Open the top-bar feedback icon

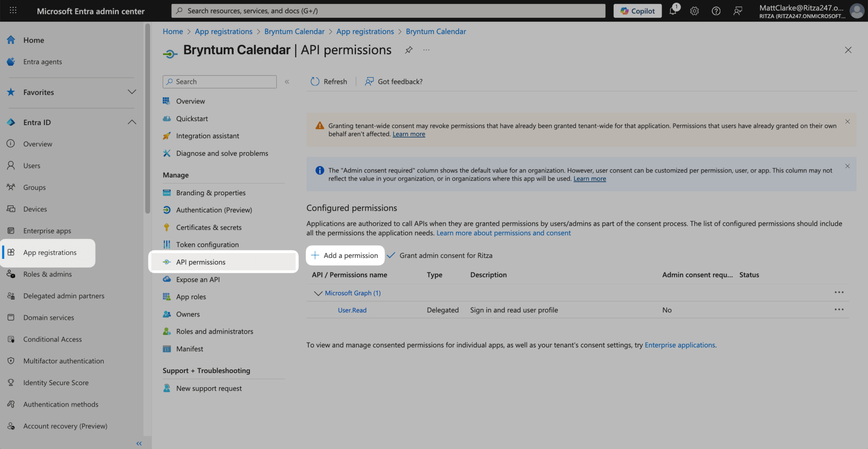click(x=737, y=11)
